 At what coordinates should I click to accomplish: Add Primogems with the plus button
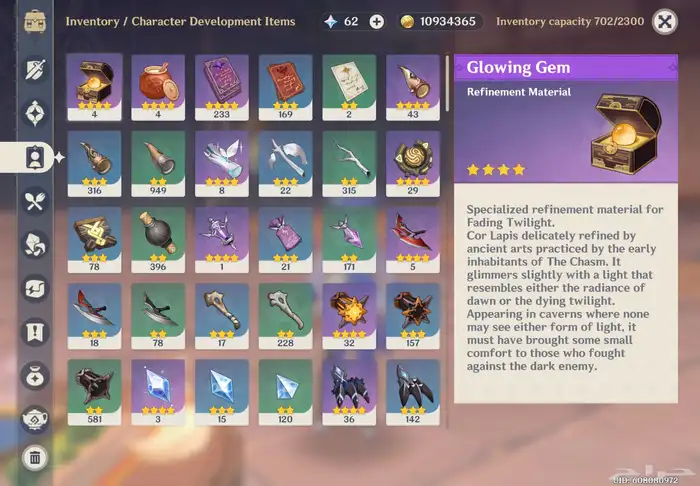click(376, 21)
